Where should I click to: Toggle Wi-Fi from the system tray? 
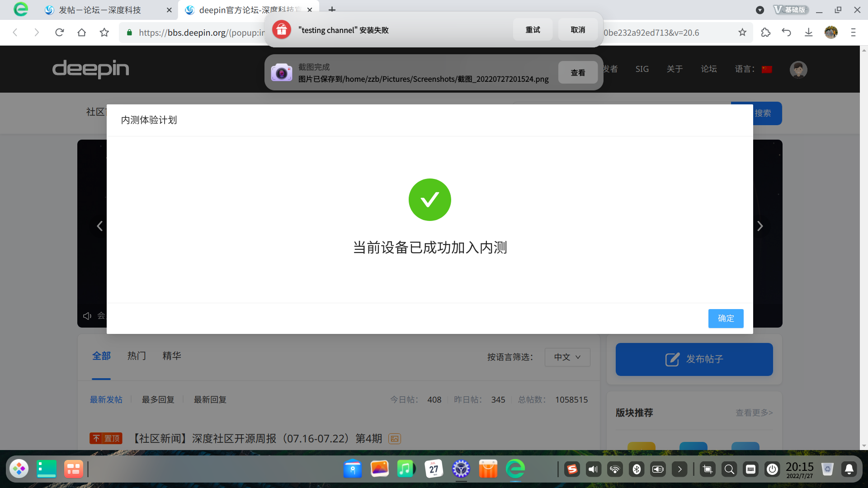point(615,469)
